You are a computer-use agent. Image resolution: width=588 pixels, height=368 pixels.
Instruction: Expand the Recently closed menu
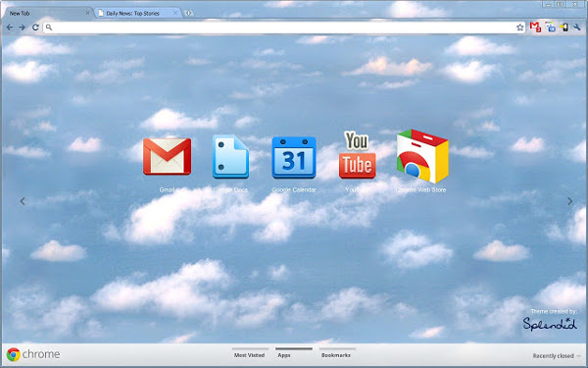point(556,355)
